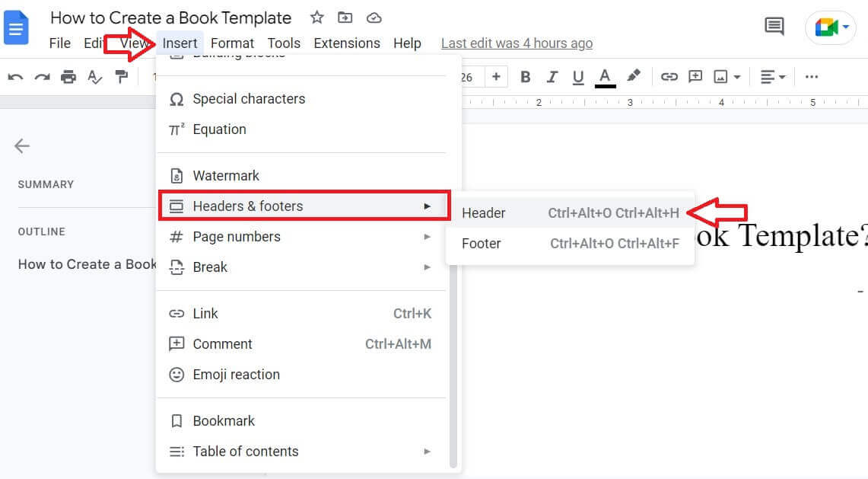Insert a link using the link icon
This screenshot has width=868, height=479.
[669, 76]
